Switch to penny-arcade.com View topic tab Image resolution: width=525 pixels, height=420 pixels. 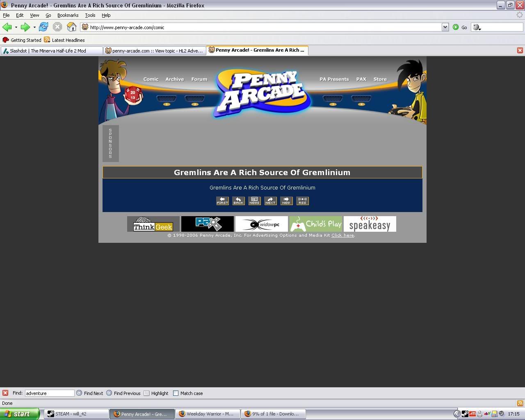(x=154, y=51)
